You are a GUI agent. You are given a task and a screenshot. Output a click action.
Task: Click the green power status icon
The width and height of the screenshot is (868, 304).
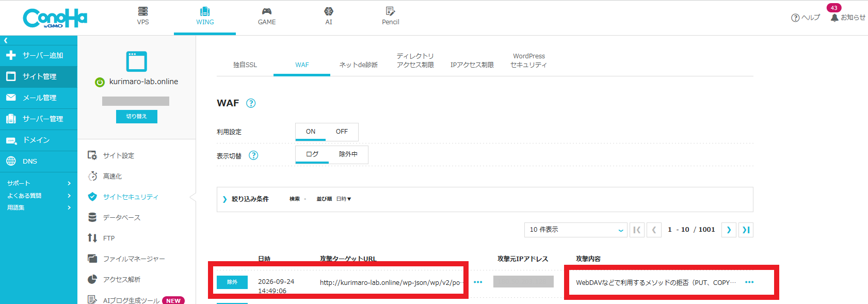100,82
